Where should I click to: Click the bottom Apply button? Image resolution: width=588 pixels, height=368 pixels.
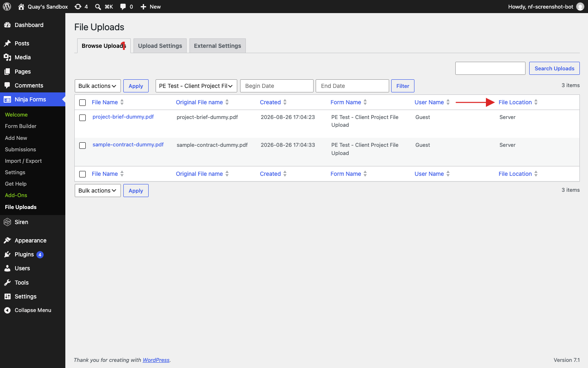(136, 191)
